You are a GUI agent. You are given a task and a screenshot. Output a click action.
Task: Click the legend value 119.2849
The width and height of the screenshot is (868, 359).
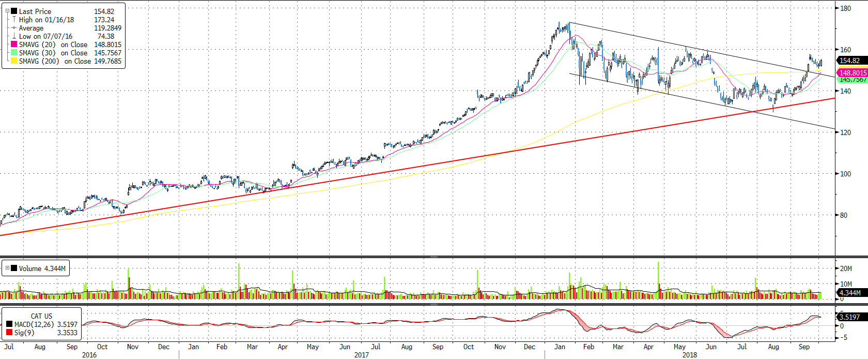tap(108, 28)
